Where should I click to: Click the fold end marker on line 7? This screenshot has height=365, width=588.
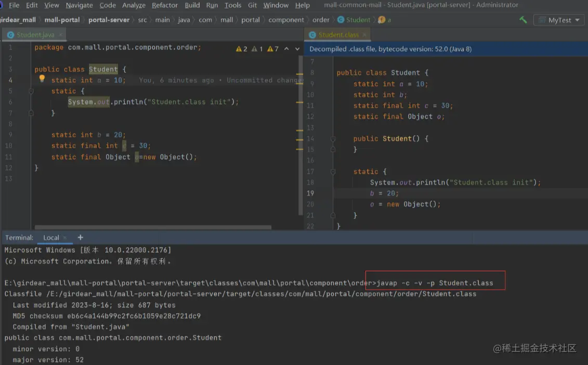pyautogui.click(x=31, y=113)
